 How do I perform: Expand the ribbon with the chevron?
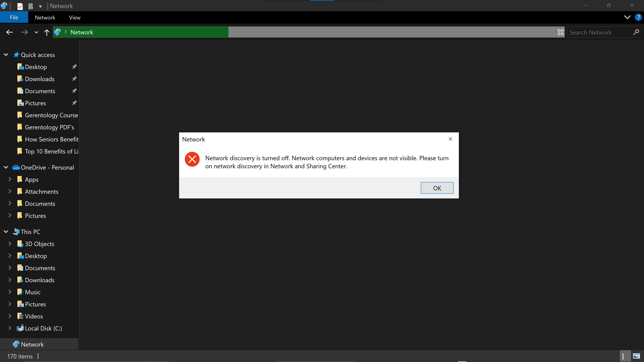tap(627, 17)
